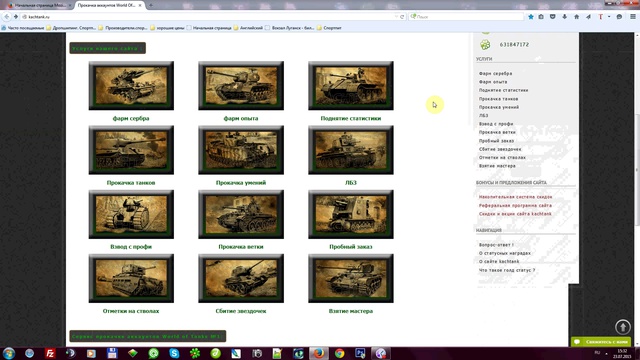Click the 'Прокачка ветки' caption link
The height and width of the screenshot is (360, 640).
point(241,247)
